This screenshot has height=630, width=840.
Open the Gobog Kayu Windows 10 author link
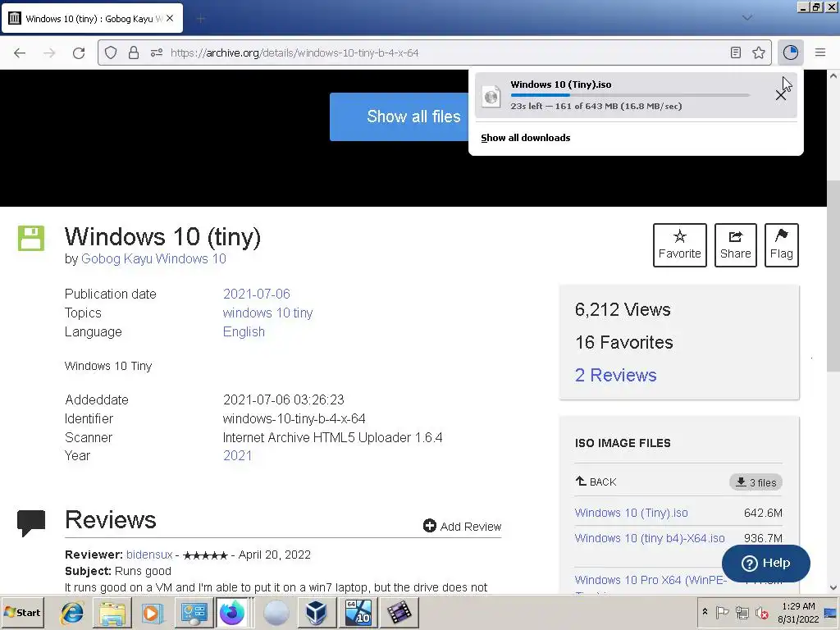click(153, 258)
